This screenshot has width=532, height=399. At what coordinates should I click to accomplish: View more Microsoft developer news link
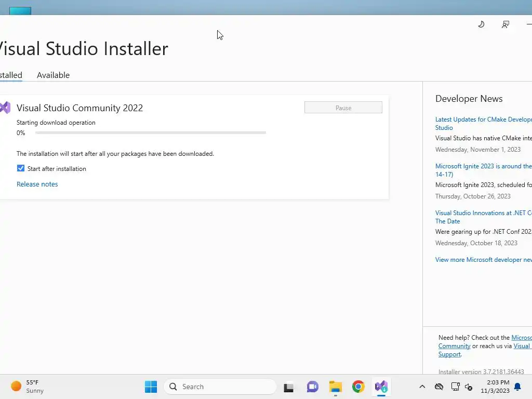(484, 260)
